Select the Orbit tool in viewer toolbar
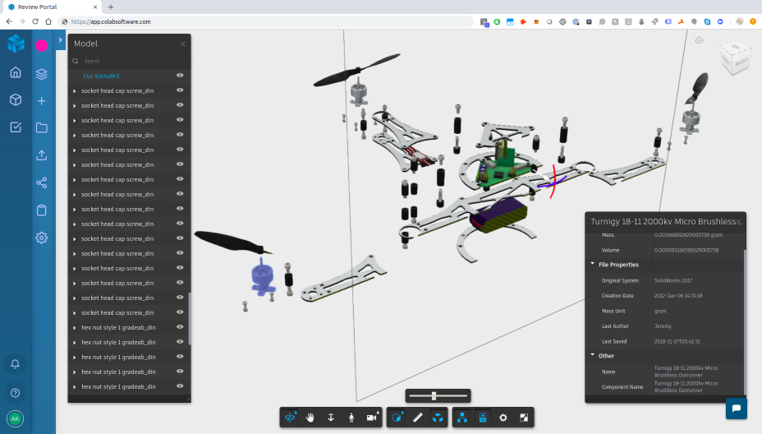Image resolution: width=762 pixels, height=434 pixels. click(290, 417)
